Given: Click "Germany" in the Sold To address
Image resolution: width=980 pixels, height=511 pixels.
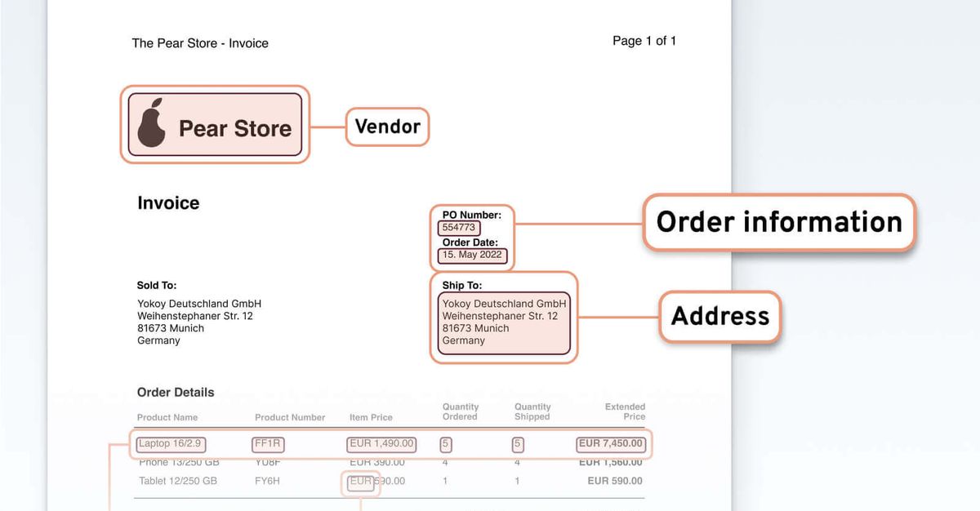Looking at the screenshot, I should [158, 340].
